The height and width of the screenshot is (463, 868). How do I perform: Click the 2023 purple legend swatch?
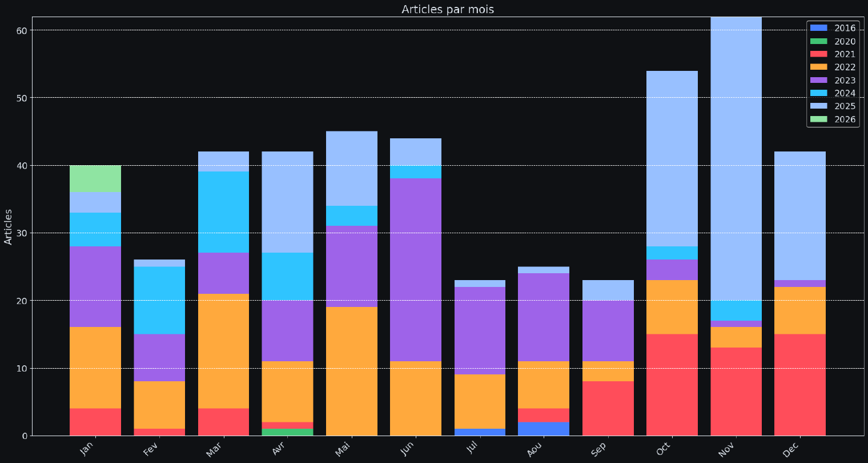[x=819, y=80]
